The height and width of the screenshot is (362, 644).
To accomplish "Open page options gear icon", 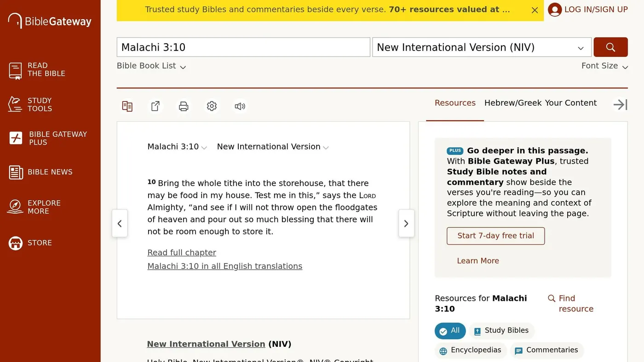I will (212, 106).
